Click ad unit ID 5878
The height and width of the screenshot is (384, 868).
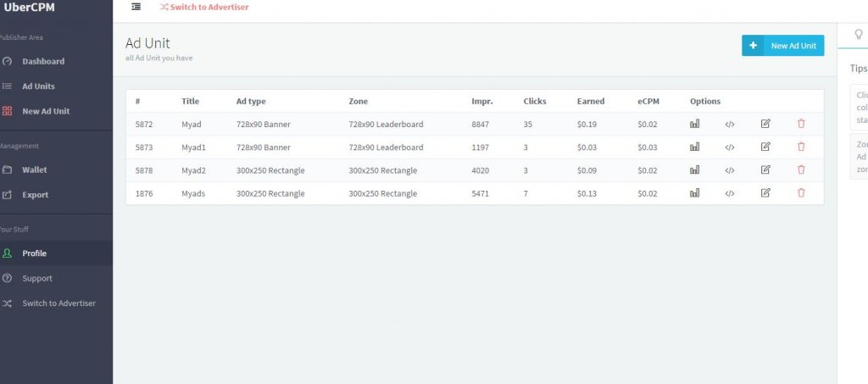click(x=144, y=170)
